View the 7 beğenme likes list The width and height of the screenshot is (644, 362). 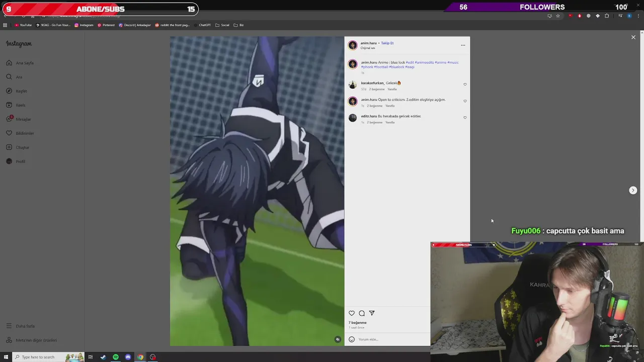(x=358, y=323)
